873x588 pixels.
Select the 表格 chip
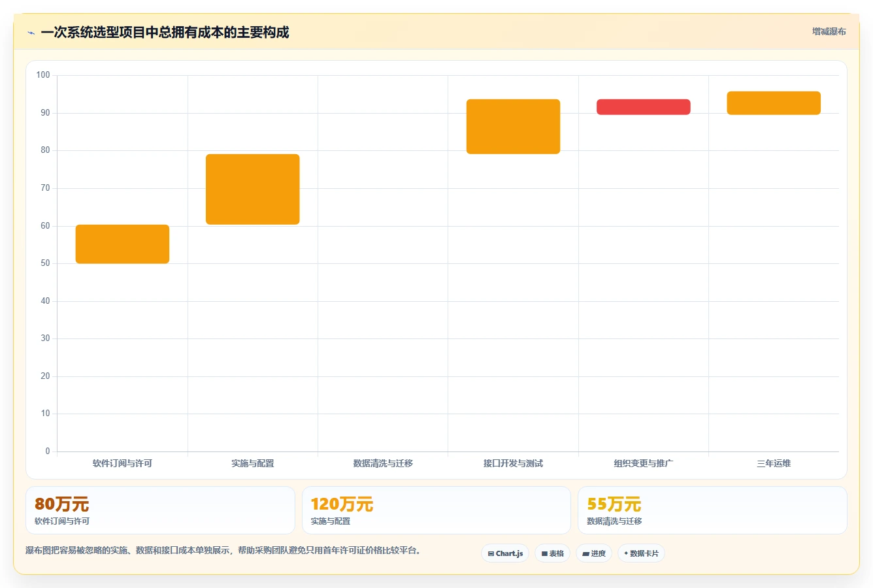tap(552, 553)
